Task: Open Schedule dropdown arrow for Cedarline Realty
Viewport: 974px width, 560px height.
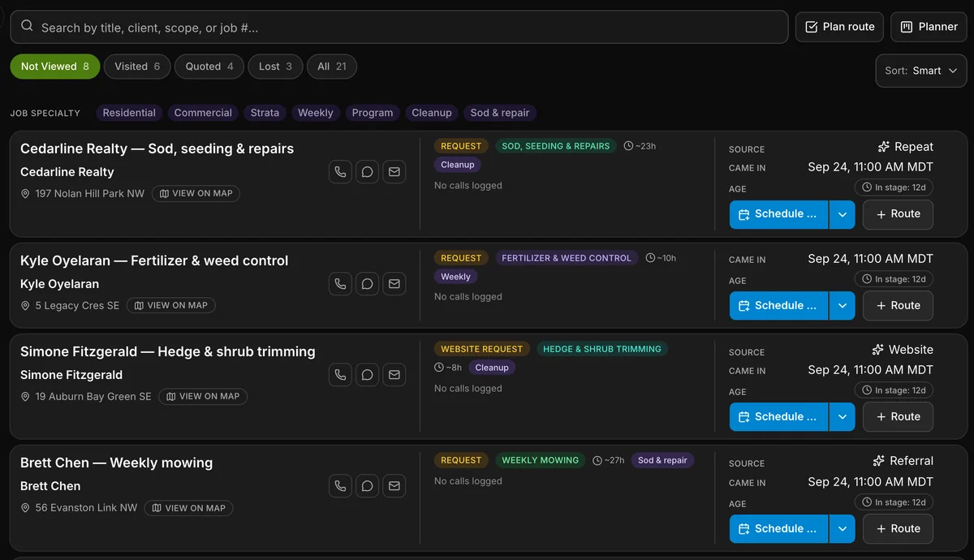Action: click(x=843, y=214)
